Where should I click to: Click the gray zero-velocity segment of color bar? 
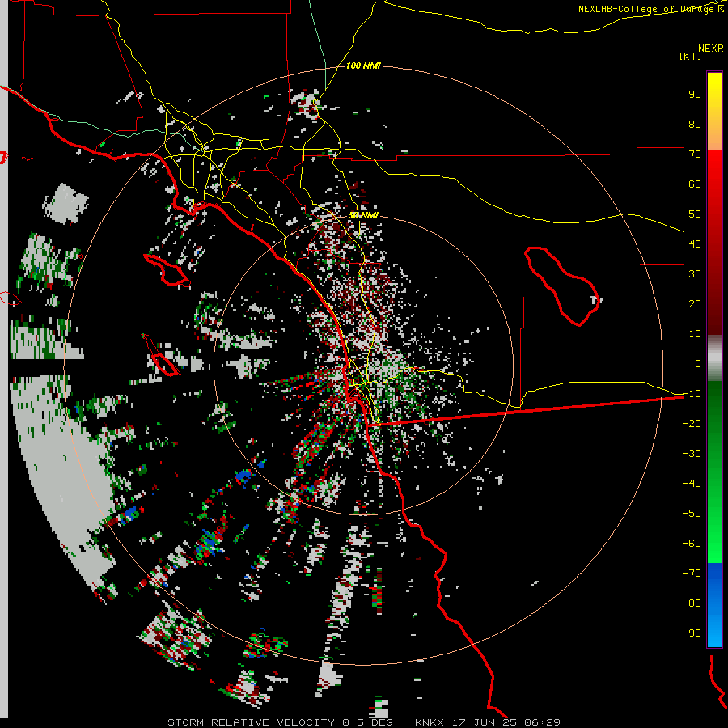pos(714,358)
